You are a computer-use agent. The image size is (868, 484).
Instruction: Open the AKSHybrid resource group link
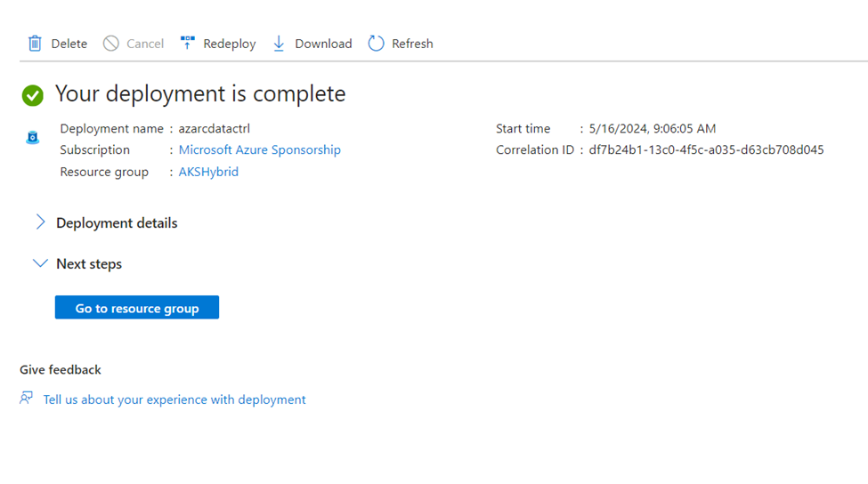point(208,172)
